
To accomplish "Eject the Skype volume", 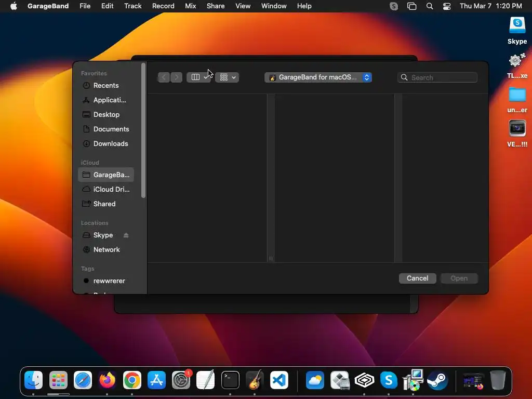I will tap(126, 235).
